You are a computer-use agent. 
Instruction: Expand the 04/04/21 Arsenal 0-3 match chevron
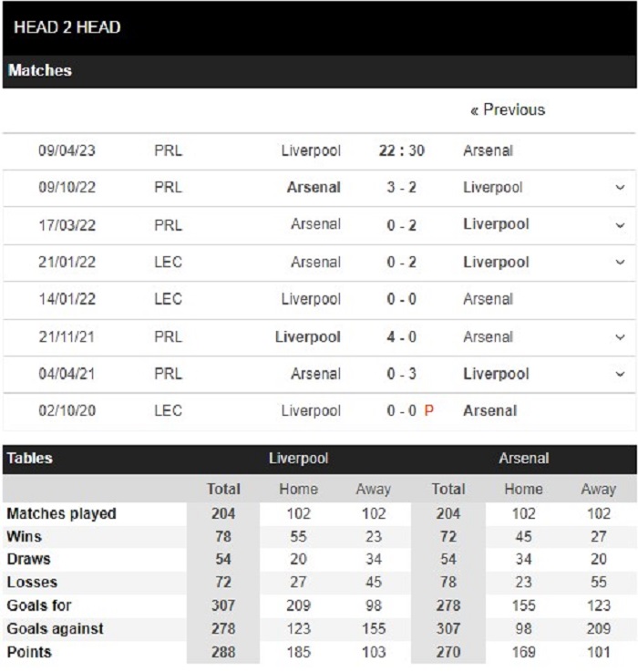620,374
